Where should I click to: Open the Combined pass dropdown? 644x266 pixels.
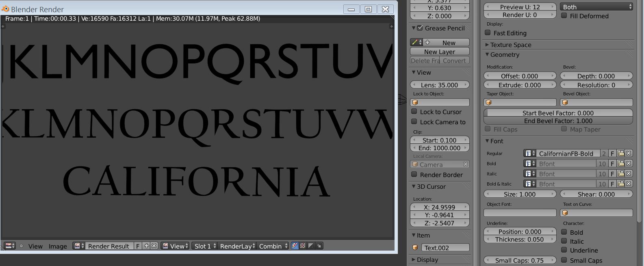273,246
